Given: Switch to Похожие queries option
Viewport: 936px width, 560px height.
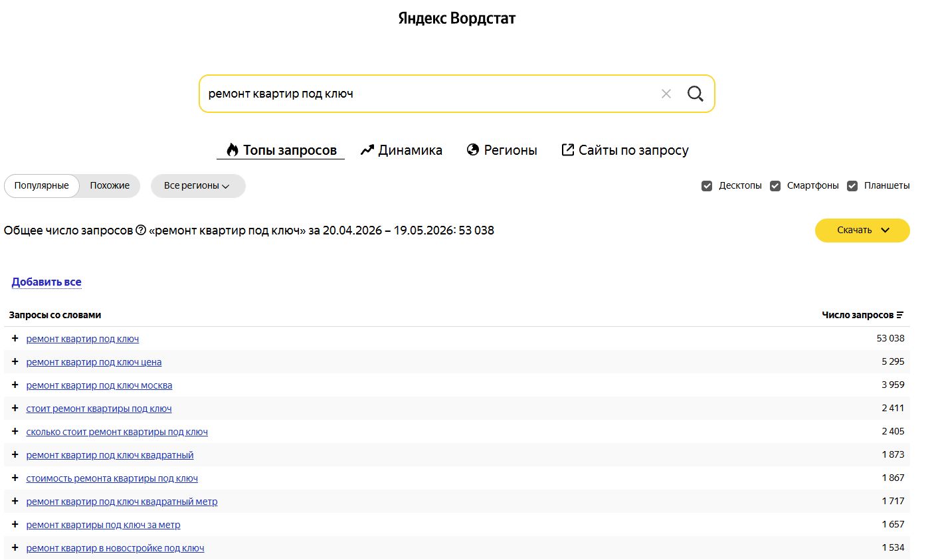Looking at the screenshot, I should [x=110, y=186].
